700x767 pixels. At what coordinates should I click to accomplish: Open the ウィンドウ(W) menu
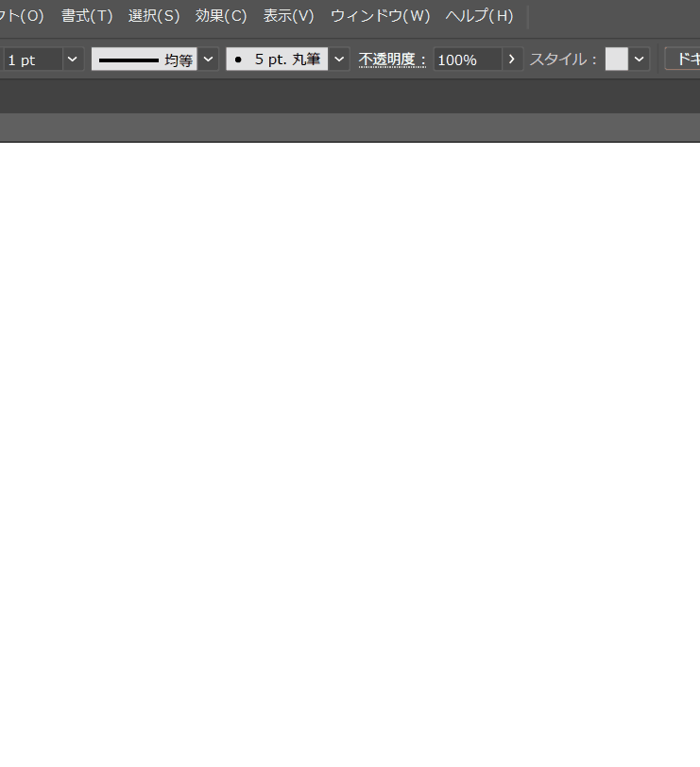[380, 16]
